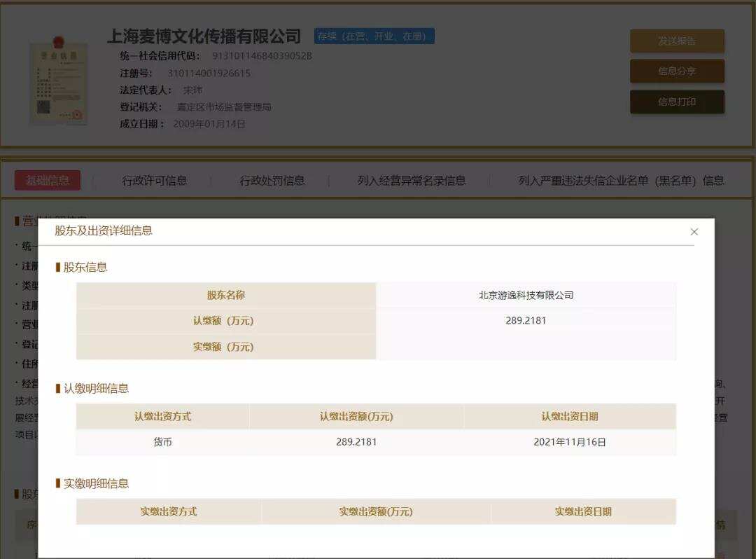
Task: Click the 信息打印 button
Action: (x=677, y=102)
